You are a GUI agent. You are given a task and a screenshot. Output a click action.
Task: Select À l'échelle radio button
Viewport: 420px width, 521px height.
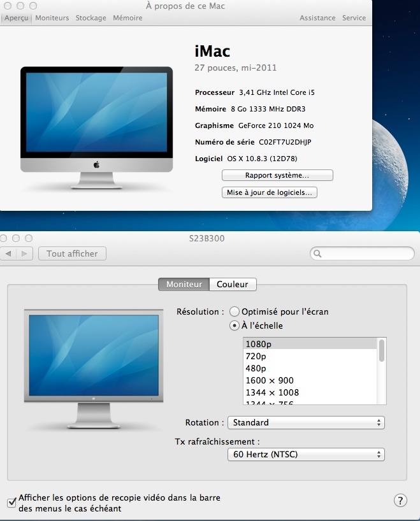tap(235, 325)
